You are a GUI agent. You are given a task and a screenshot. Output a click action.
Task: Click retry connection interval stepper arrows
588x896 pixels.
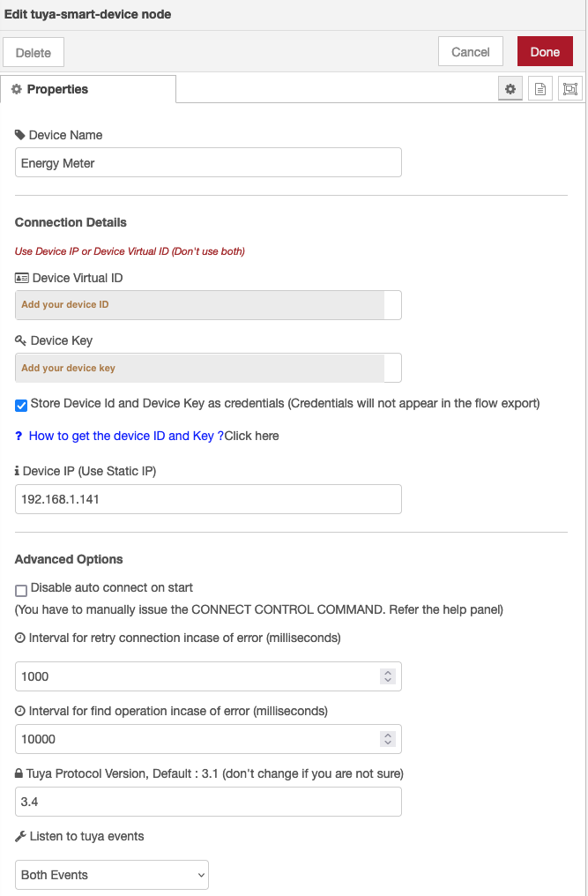point(387,676)
